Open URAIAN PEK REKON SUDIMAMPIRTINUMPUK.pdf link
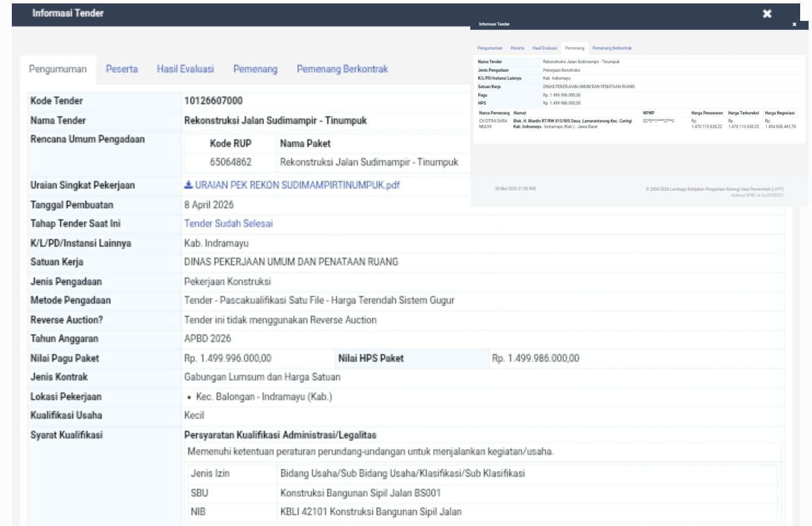812x526 pixels. click(297, 185)
